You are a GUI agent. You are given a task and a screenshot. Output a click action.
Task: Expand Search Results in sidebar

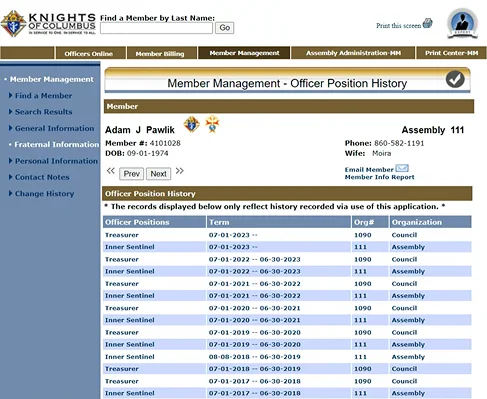[44, 112]
